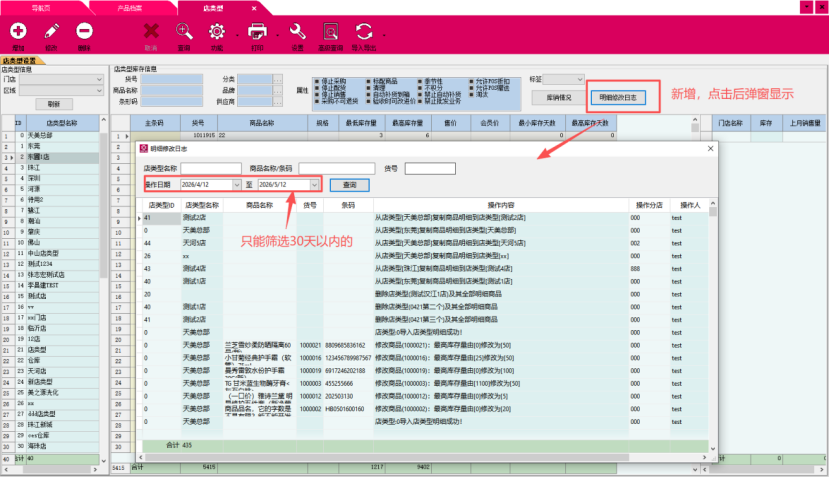829x477 pixels.
Task: Toggle the 停止采购 attribute checkbox
Action: (x=317, y=81)
